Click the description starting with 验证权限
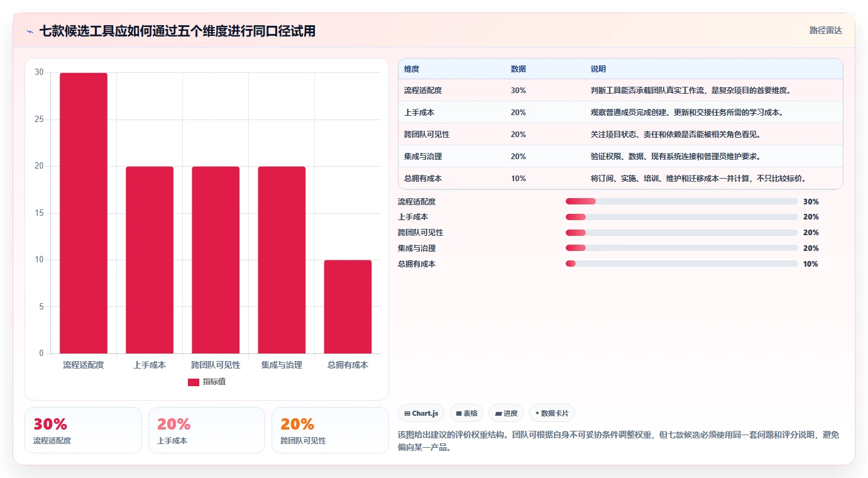This screenshot has width=868, height=478. coord(676,157)
